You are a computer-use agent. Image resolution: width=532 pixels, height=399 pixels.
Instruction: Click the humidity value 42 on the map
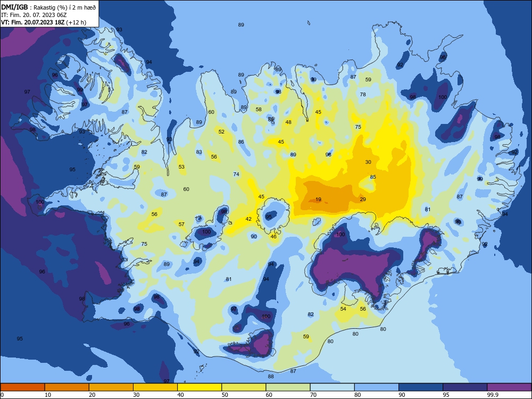click(x=248, y=219)
